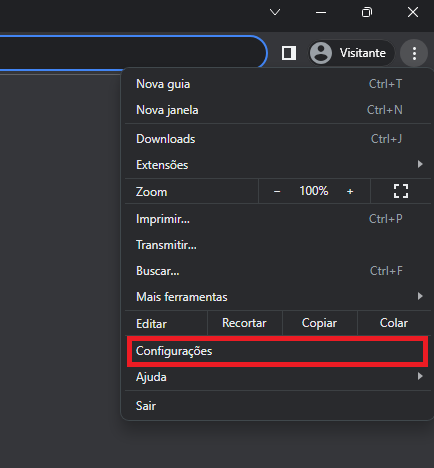Click the Colar button
Image resolution: width=434 pixels, height=468 pixels.
[394, 323]
